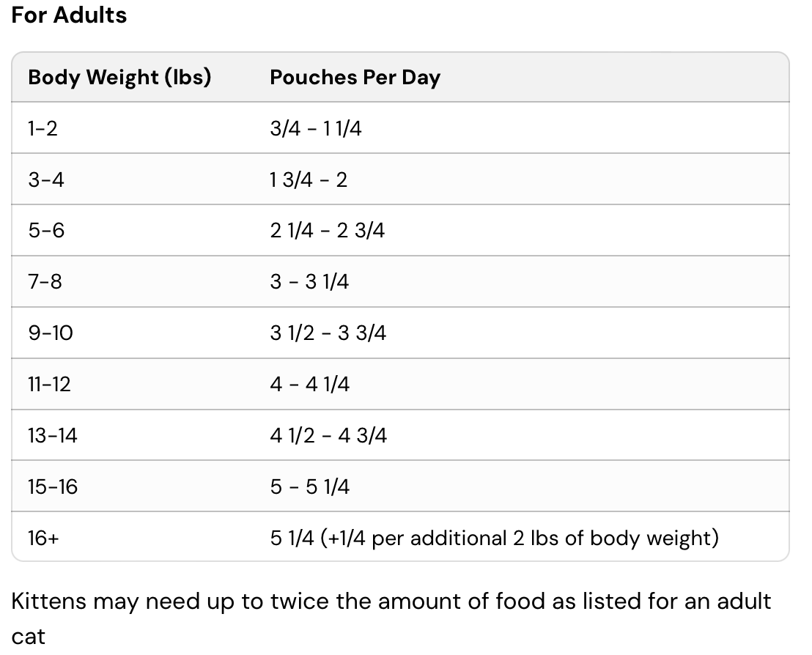
Task: Click the "Body Weight (lbs)" column header
Action: [x=119, y=77]
